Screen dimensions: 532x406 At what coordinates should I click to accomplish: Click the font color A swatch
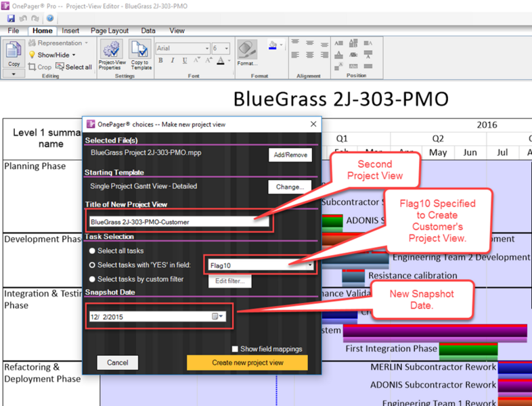[x=221, y=61]
